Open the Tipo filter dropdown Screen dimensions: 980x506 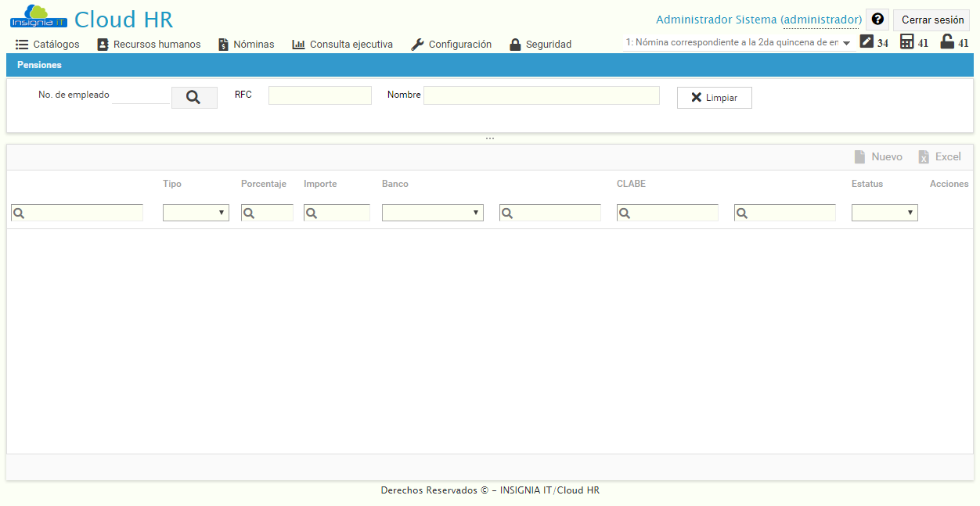tap(195, 212)
